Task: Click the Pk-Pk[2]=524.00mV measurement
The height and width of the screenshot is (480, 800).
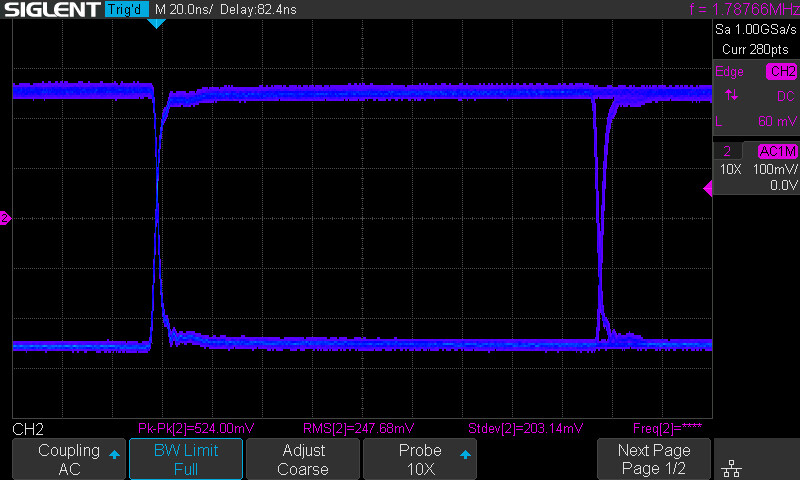Action: [196, 428]
